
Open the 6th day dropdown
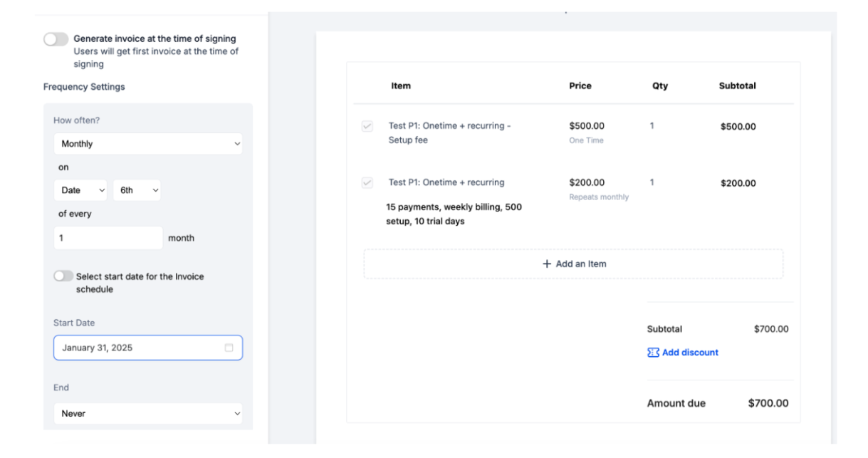pos(137,190)
